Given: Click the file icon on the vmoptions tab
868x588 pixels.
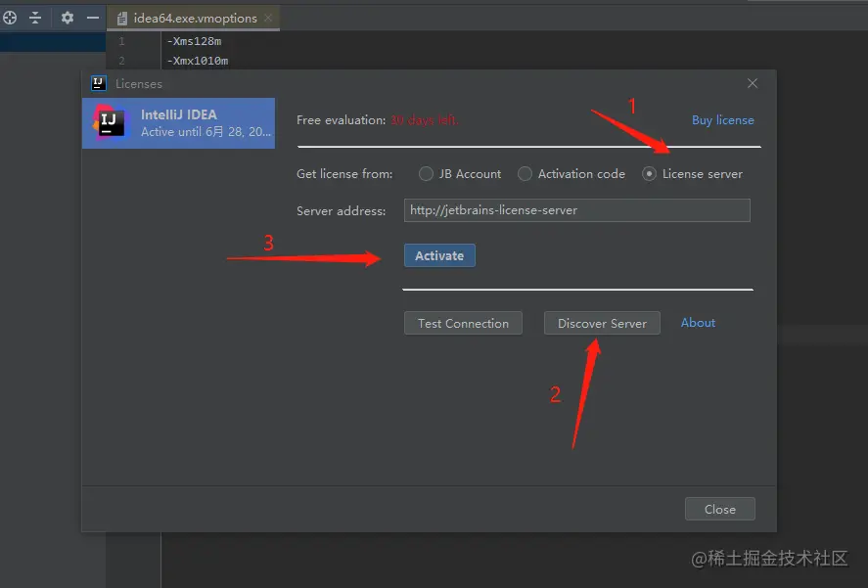Looking at the screenshot, I should pyautogui.click(x=121, y=19).
